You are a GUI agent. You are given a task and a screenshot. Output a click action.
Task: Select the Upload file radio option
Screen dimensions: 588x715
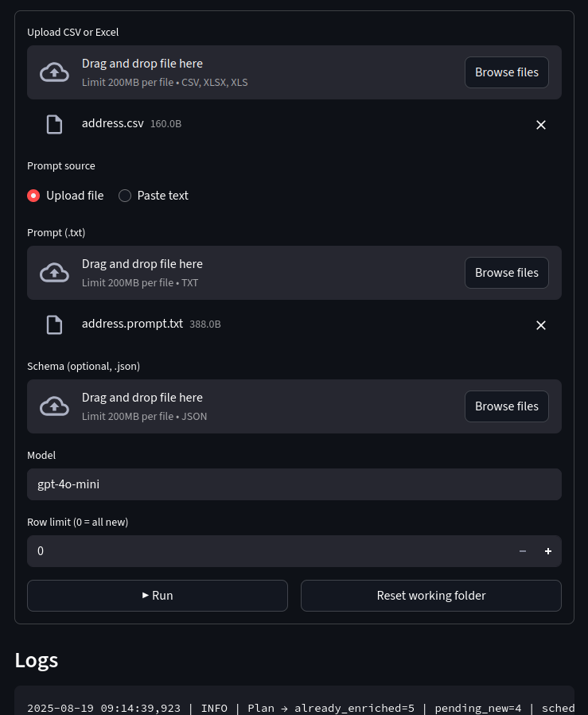pyautogui.click(x=33, y=196)
